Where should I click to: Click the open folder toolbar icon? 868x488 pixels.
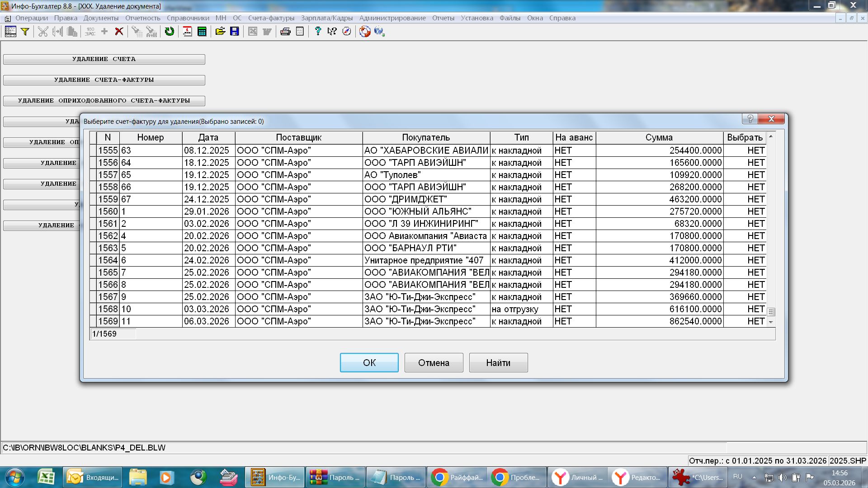220,32
